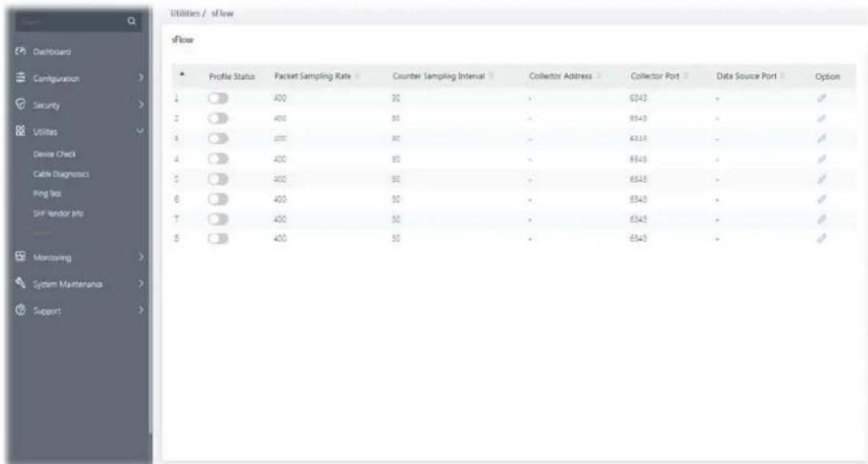Sort by index column arrow
Viewport: 868px width, 464px height.
click(x=182, y=74)
